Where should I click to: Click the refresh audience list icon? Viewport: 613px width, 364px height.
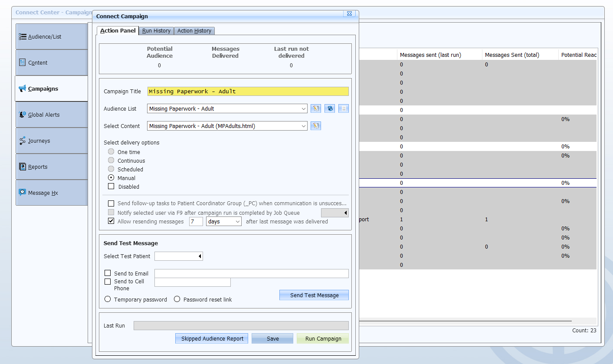point(330,108)
